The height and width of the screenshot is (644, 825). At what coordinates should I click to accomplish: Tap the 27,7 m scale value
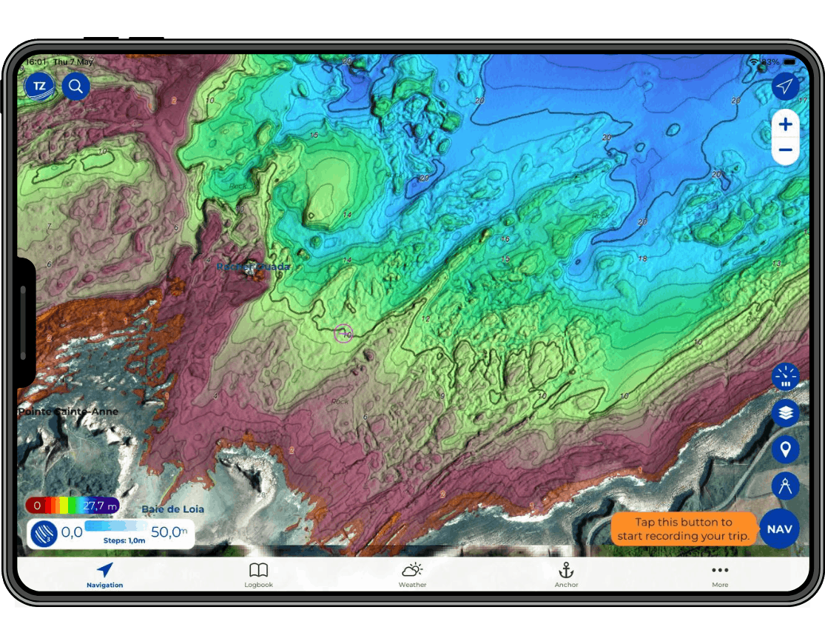click(99, 506)
